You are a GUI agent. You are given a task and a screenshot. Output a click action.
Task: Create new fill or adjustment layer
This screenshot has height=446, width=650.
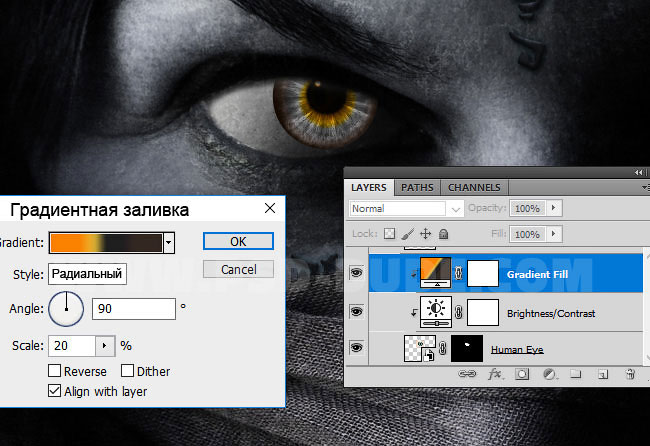pyautogui.click(x=549, y=374)
